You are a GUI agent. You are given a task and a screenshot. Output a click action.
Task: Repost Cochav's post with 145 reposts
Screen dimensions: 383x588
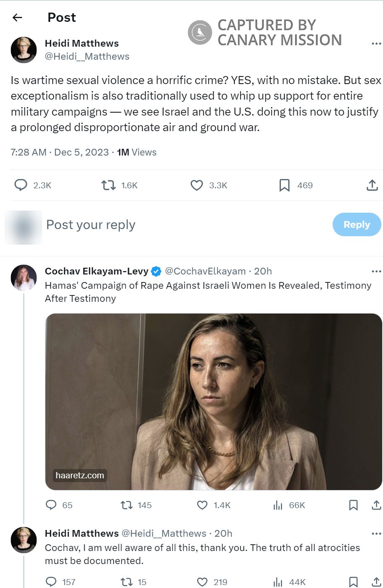pyautogui.click(x=126, y=505)
